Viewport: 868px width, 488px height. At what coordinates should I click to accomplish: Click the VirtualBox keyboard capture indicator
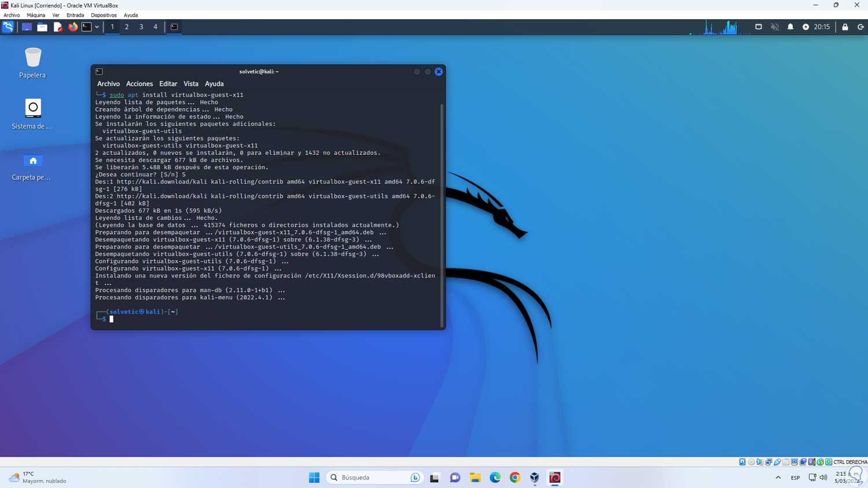point(829,462)
